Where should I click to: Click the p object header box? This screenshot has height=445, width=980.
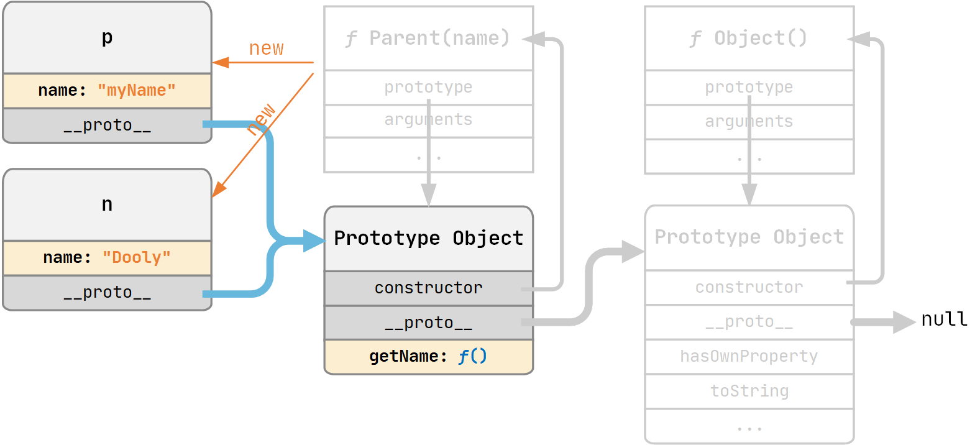(x=107, y=38)
